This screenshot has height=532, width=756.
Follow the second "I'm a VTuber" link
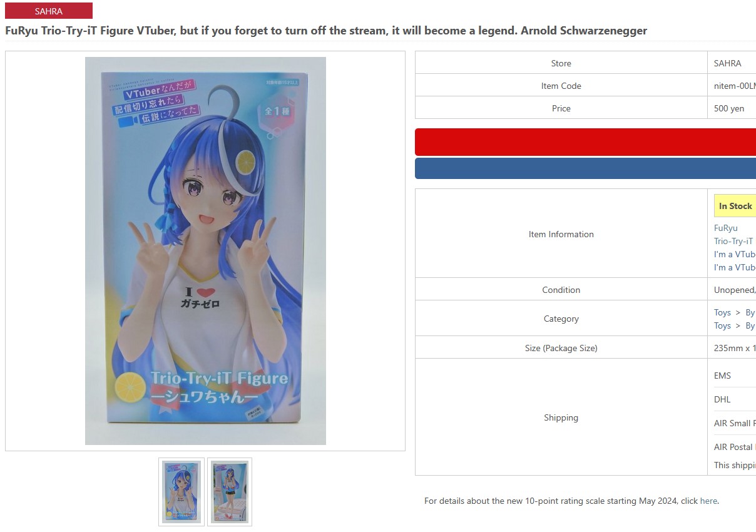(x=735, y=267)
